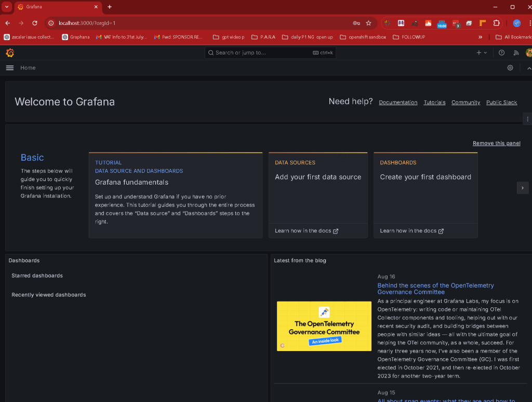Click the Grafana logo icon
Image resolution: width=532 pixels, height=402 pixels.
(10, 53)
